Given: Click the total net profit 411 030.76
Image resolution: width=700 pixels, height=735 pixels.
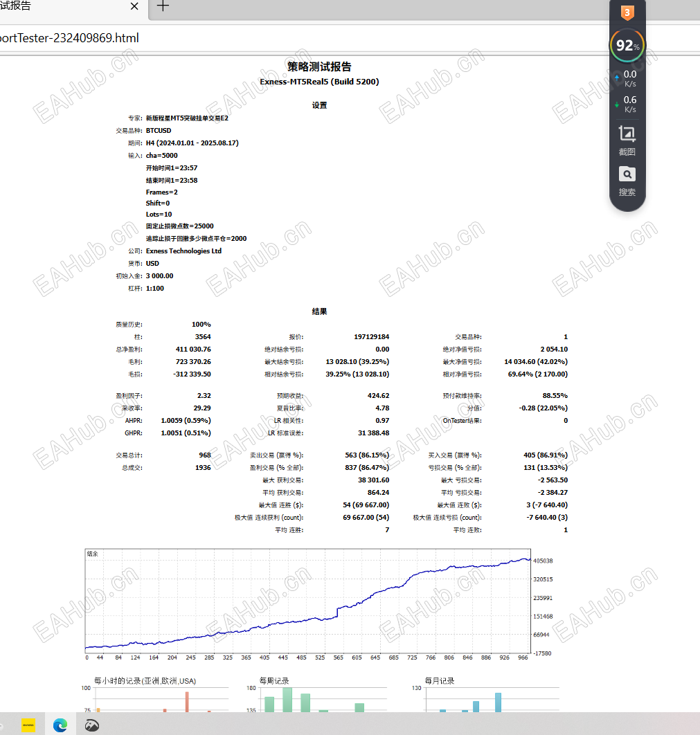Looking at the screenshot, I should 193,350.
